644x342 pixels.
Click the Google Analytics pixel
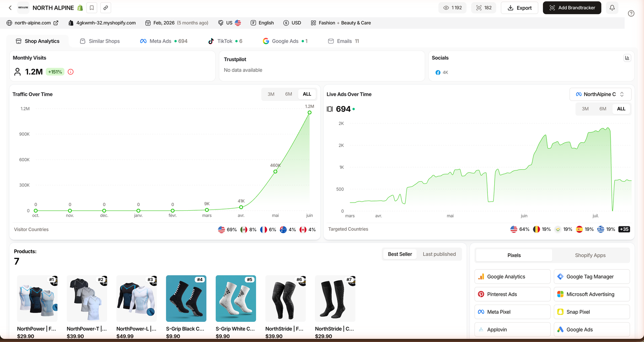pyautogui.click(x=512, y=277)
